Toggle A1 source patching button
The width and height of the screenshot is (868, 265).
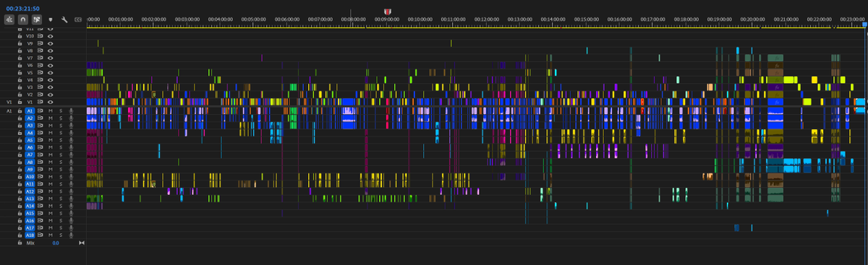9,111
